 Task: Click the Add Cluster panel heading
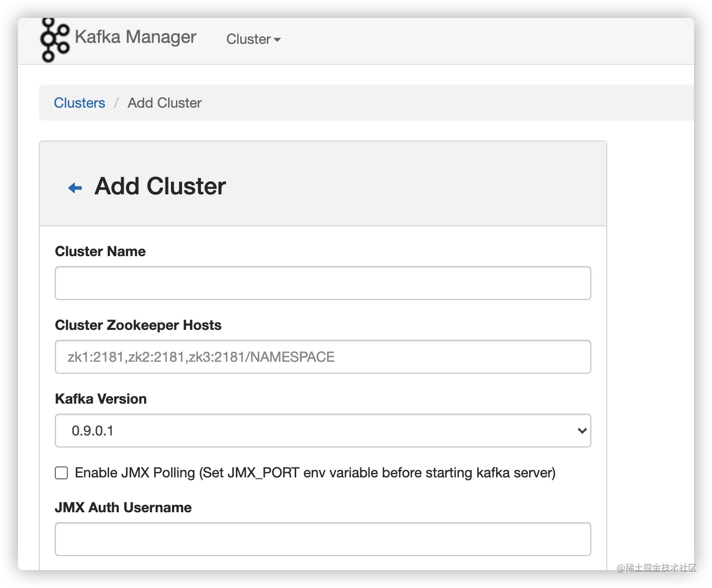160,186
